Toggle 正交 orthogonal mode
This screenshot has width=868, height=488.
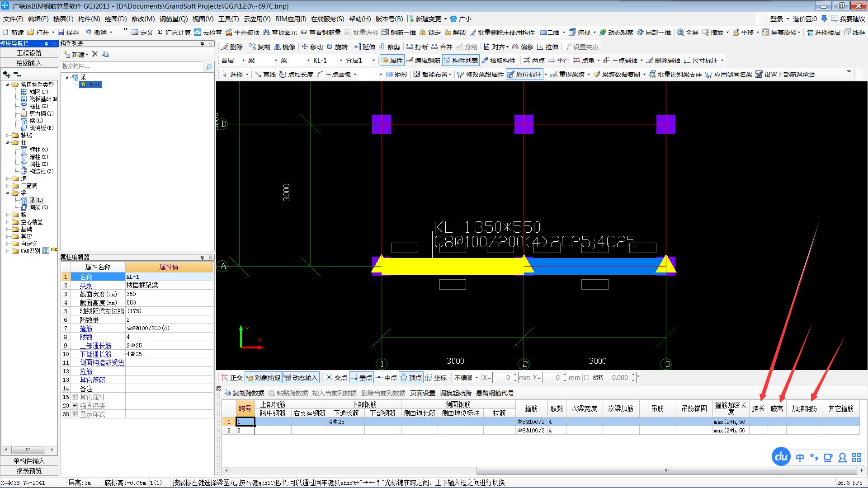tap(232, 377)
